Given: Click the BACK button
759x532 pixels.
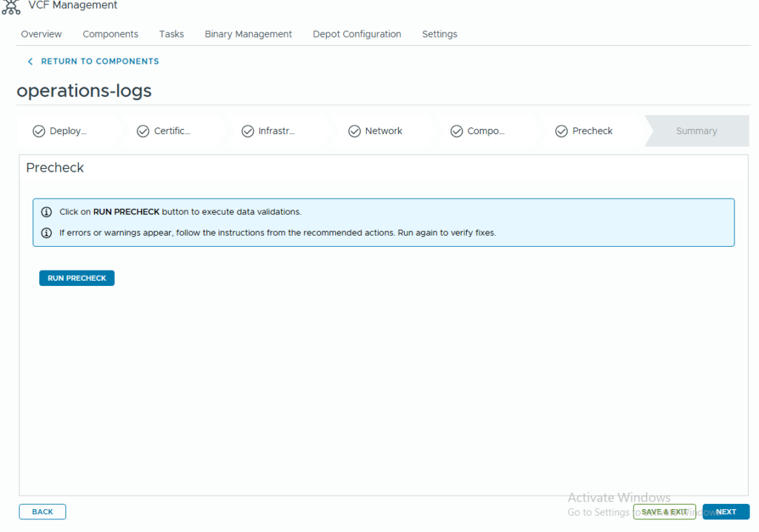Looking at the screenshot, I should pos(42,512).
